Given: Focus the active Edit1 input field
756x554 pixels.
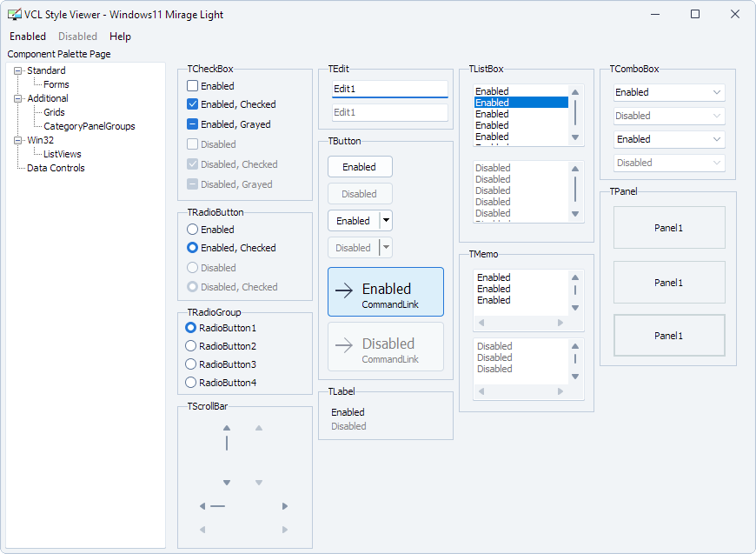Looking at the screenshot, I should (x=390, y=89).
